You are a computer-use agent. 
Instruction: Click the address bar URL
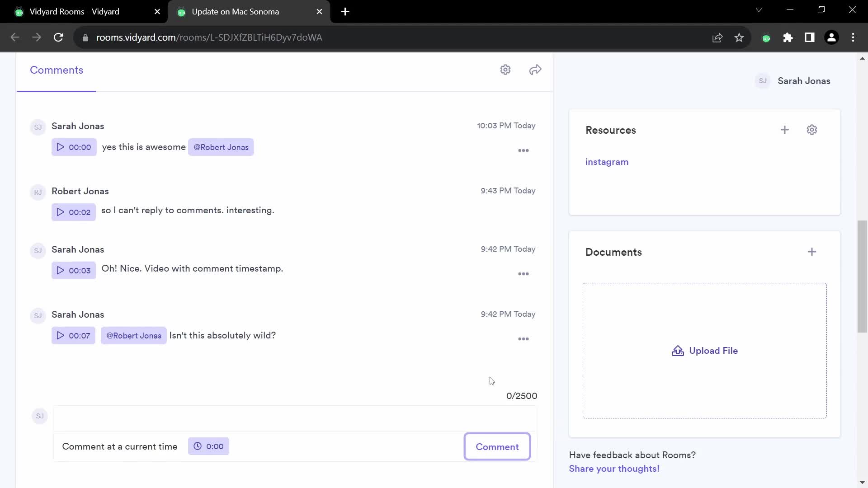209,38
